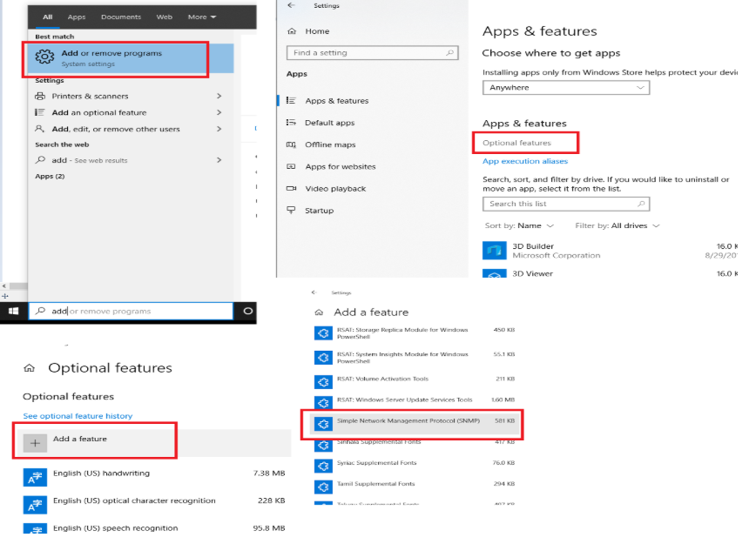Screen dimensions: 756x544
Task: Click the Home icon in Settings sidebar
Action: coord(292,31)
